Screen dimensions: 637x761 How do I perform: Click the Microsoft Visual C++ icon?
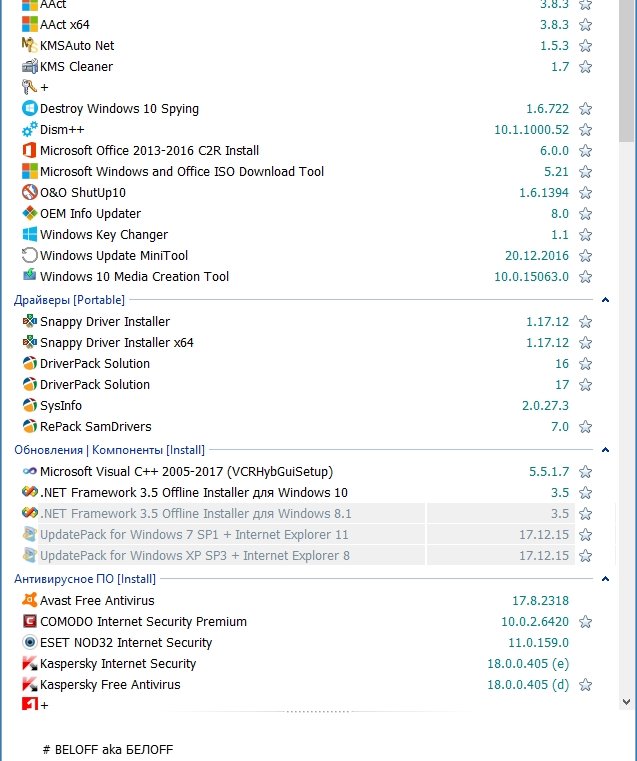pyautogui.click(x=30, y=471)
